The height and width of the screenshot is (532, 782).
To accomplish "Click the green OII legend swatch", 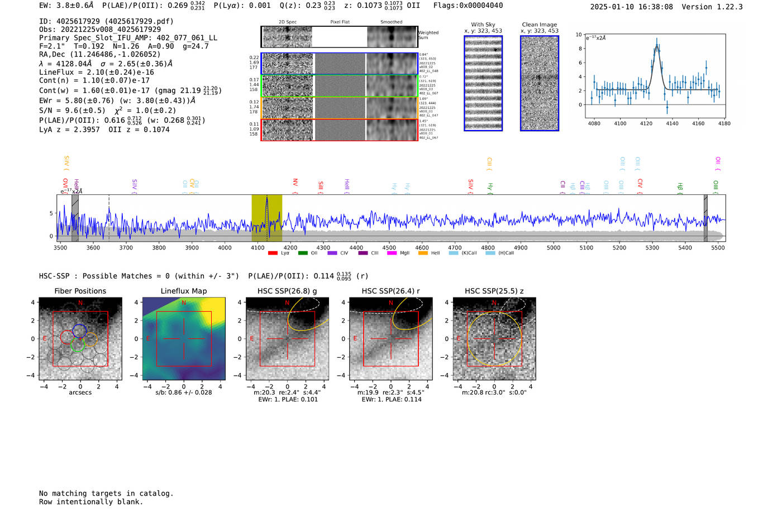I will click(303, 253).
